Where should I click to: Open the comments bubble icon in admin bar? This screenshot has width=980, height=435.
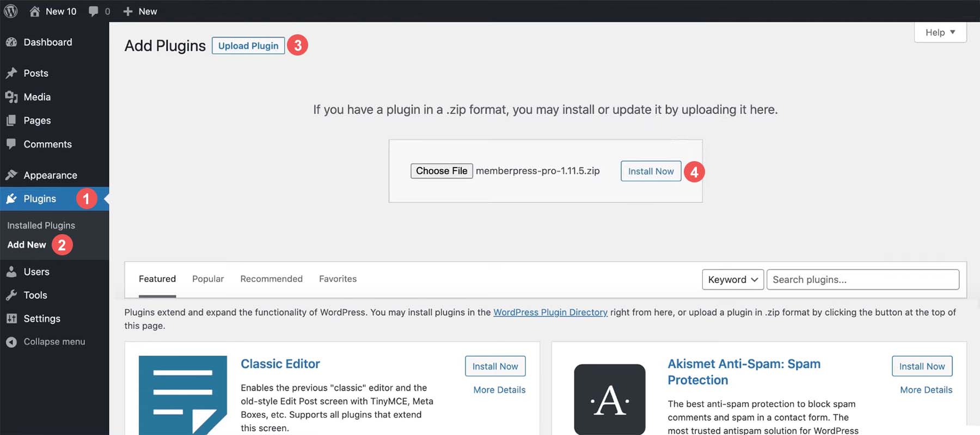point(94,11)
